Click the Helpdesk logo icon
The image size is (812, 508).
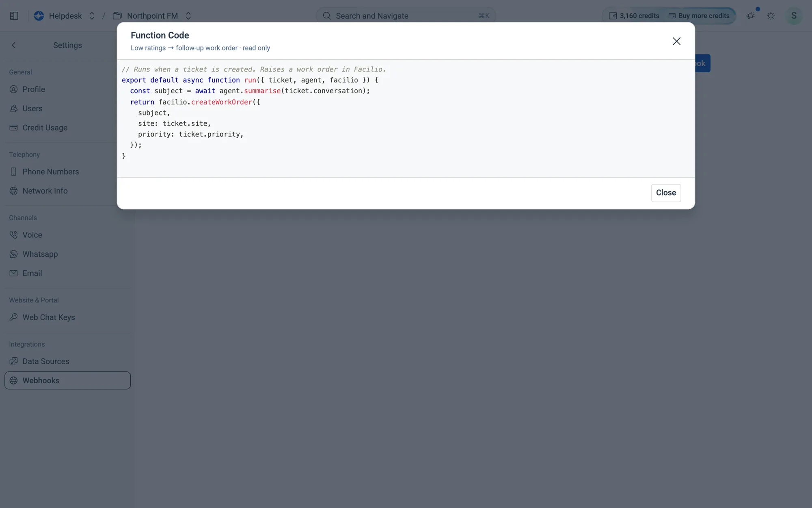click(x=39, y=16)
